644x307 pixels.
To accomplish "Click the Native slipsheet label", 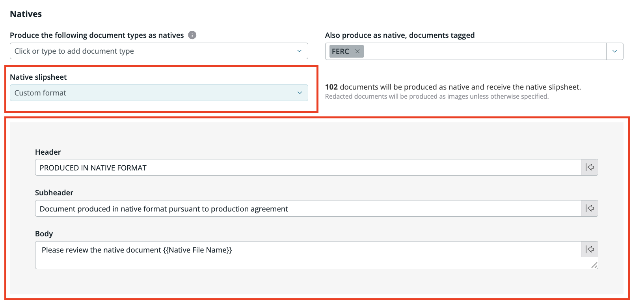I will pyautogui.click(x=38, y=77).
